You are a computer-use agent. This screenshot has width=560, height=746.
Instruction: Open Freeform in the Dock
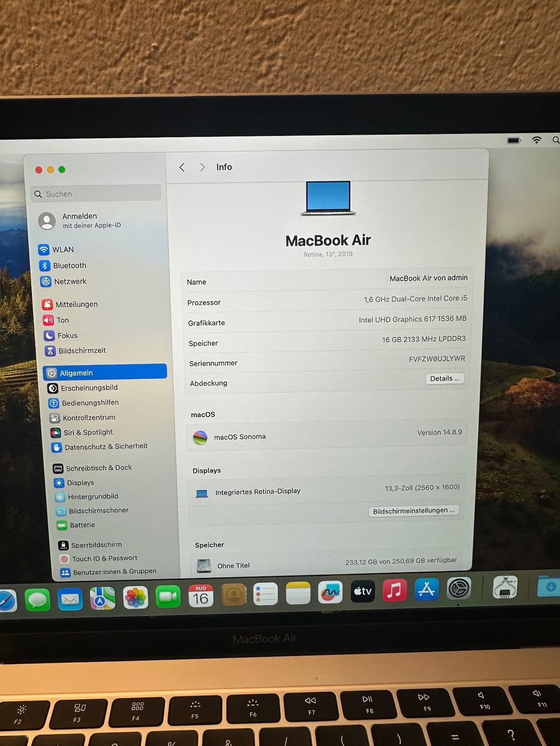pyautogui.click(x=330, y=592)
